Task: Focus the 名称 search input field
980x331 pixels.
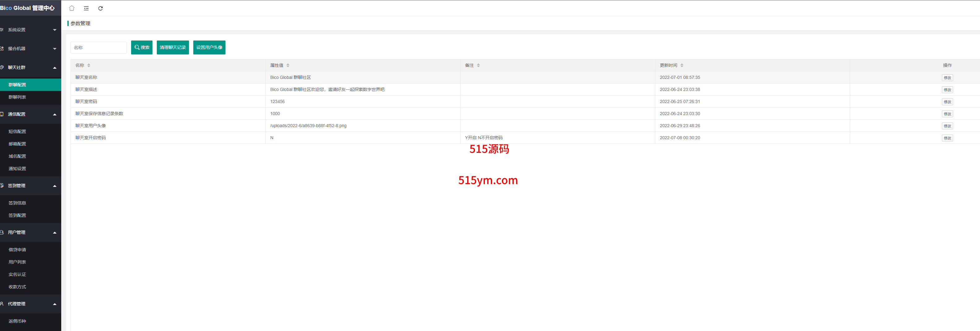Action: click(99, 48)
